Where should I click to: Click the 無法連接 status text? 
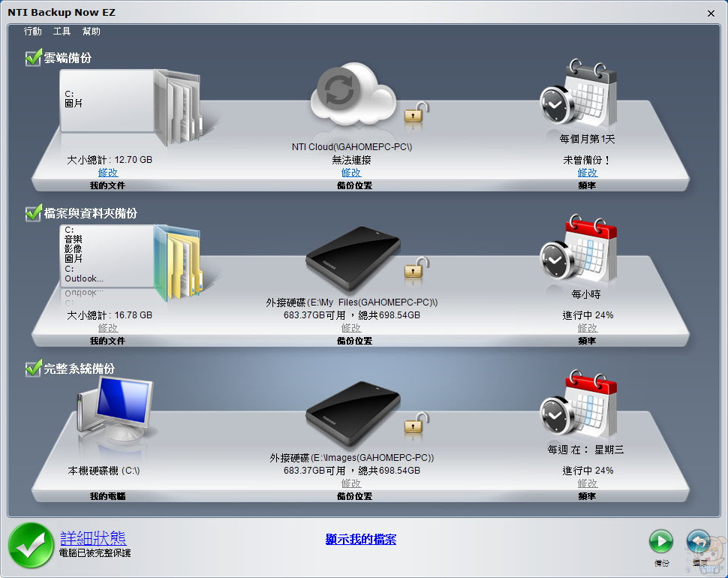(351, 160)
